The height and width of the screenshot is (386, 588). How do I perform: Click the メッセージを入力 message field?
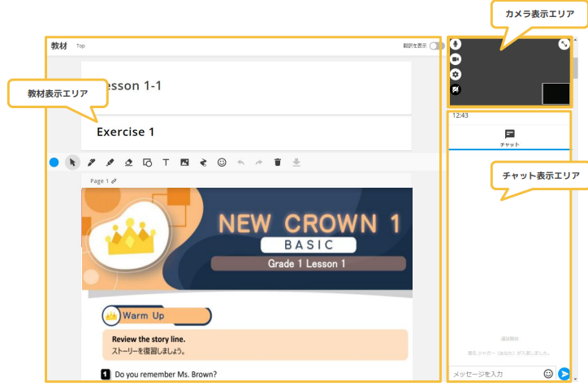coord(495,374)
